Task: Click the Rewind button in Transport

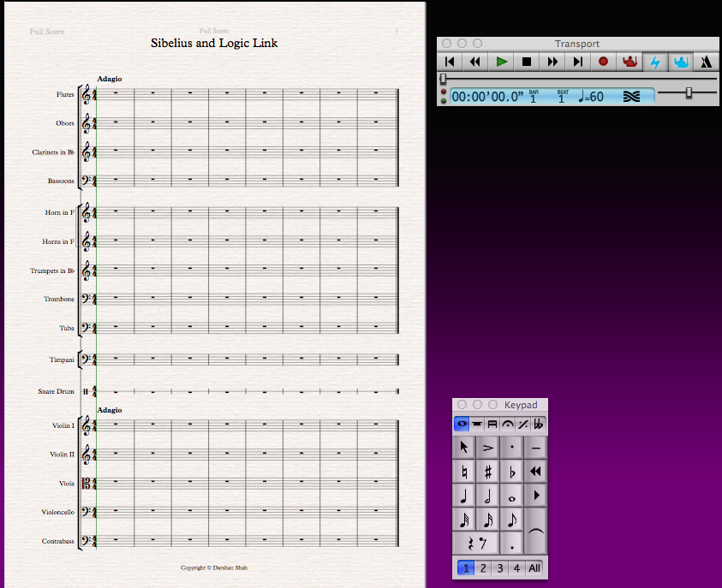Action: 475,62
